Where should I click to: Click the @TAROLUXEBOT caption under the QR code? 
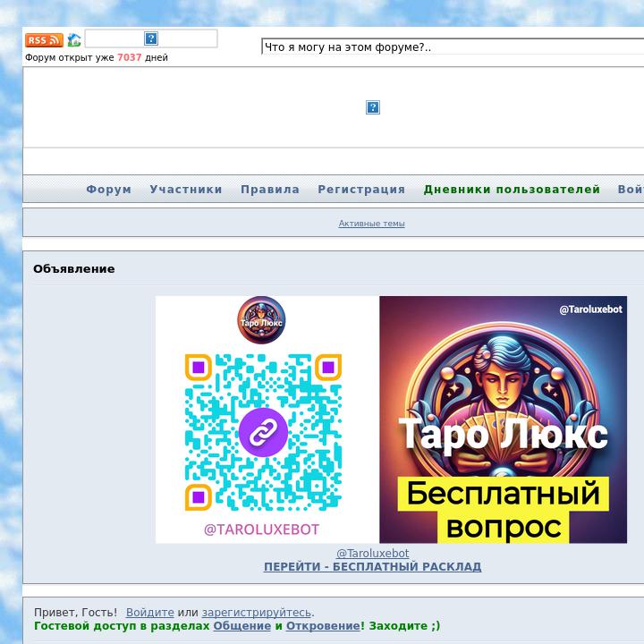pos(261,530)
